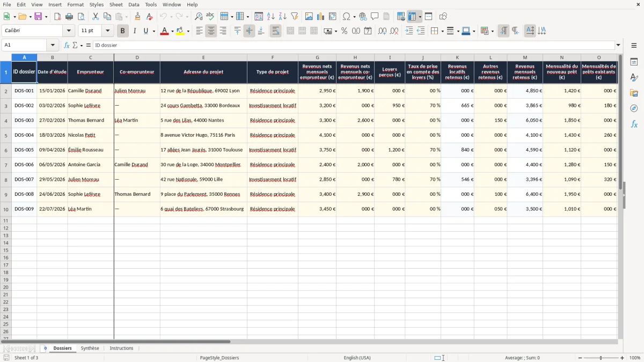The height and width of the screenshot is (362, 644).
Task: Open the Borders dropdown arrow
Action: [442, 31]
